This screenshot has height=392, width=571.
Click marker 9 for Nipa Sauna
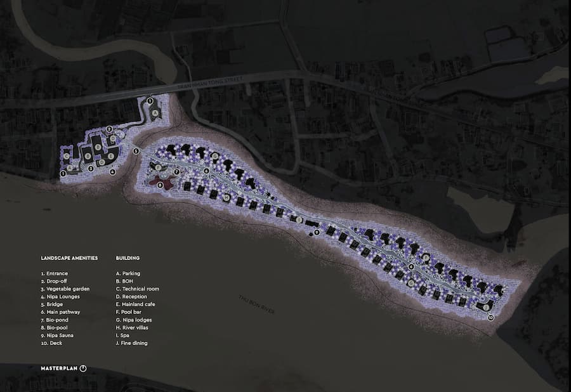pyautogui.click(x=316, y=233)
